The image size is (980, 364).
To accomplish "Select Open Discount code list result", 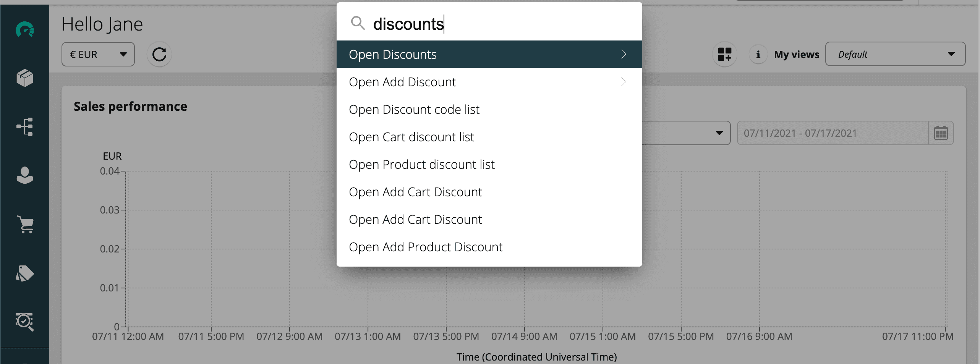I will pyautogui.click(x=414, y=110).
